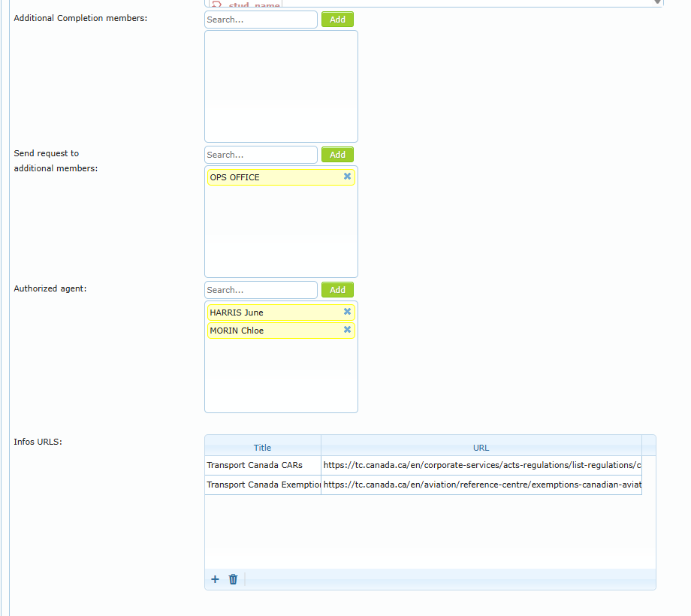The width and height of the screenshot is (691, 616).
Task: Select the Transport Canada Exemptions title cell
Action: tap(263, 485)
